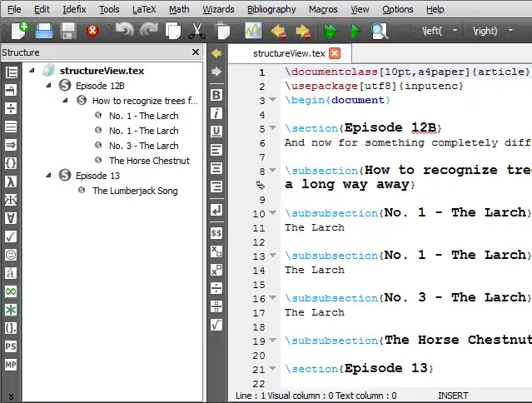
Task: Collapse structureView.tex tree root
Action: (32, 71)
